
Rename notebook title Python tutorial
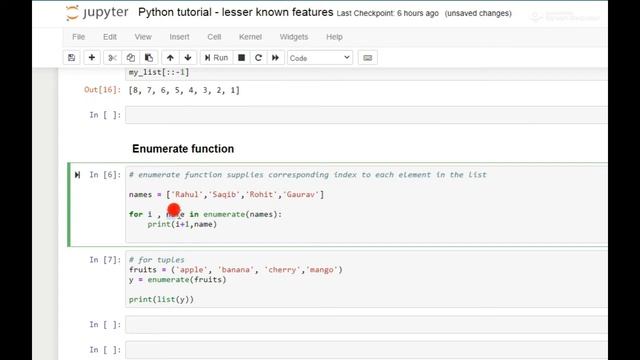[x=236, y=12]
